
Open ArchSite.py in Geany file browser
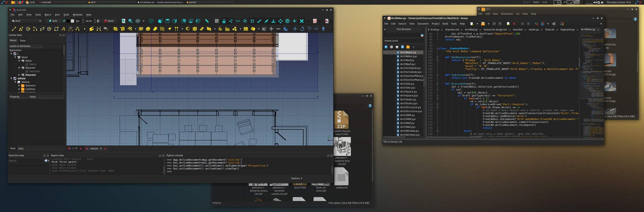point(407,84)
